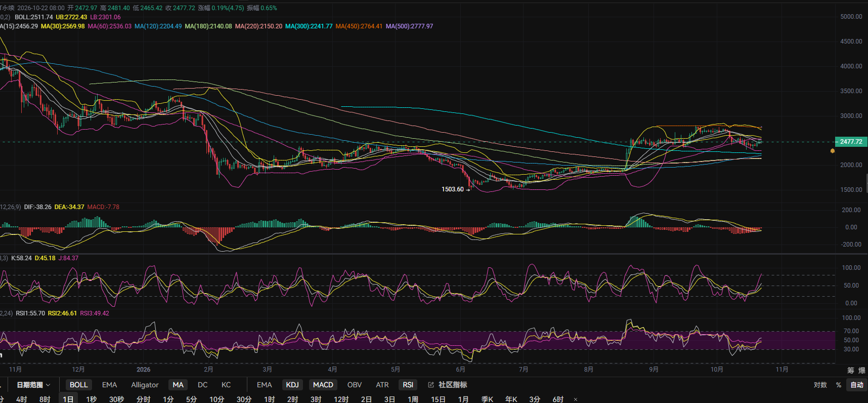Expand the 日期范围 date range dropdown
868x403 pixels.
pos(33,385)
